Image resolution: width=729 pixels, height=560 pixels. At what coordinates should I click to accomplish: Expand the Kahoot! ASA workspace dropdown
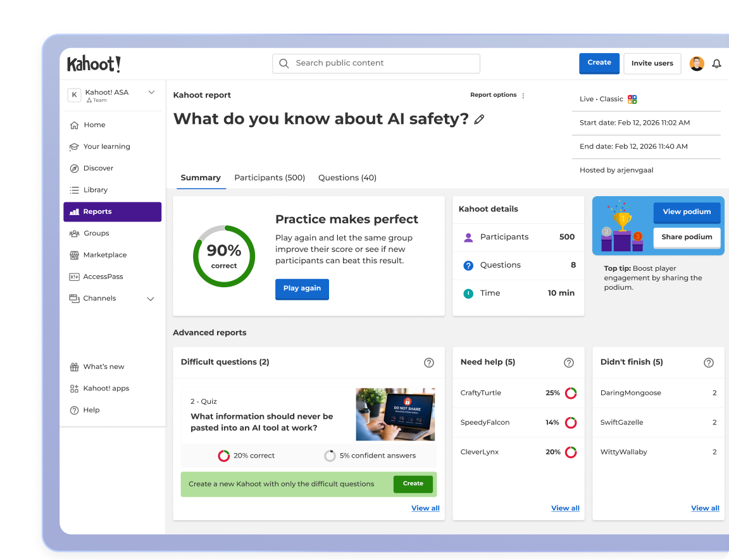click(152, 92)
